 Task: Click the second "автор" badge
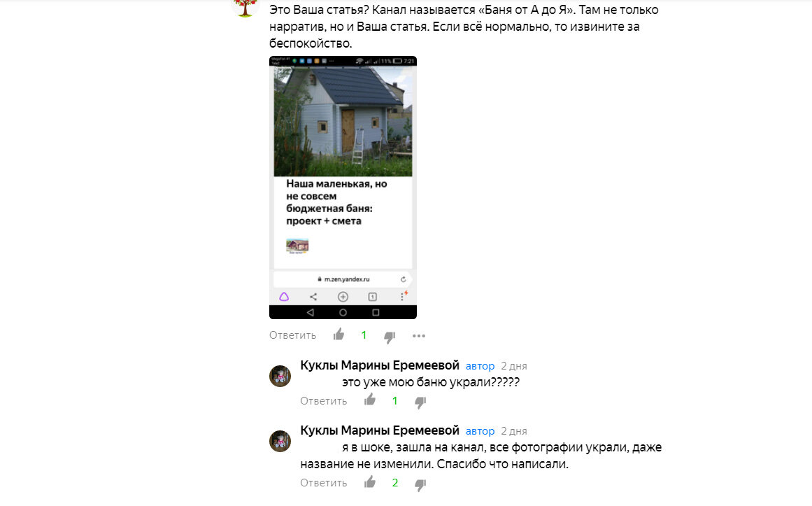pos(480,431)
